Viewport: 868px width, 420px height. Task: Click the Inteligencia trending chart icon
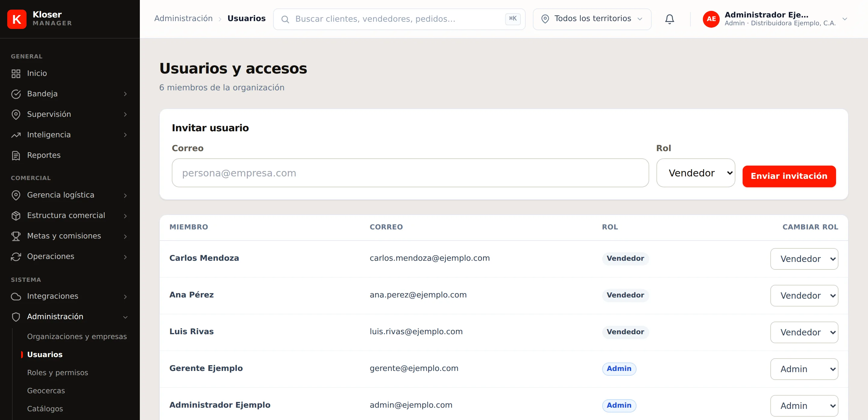pos(16,135)
